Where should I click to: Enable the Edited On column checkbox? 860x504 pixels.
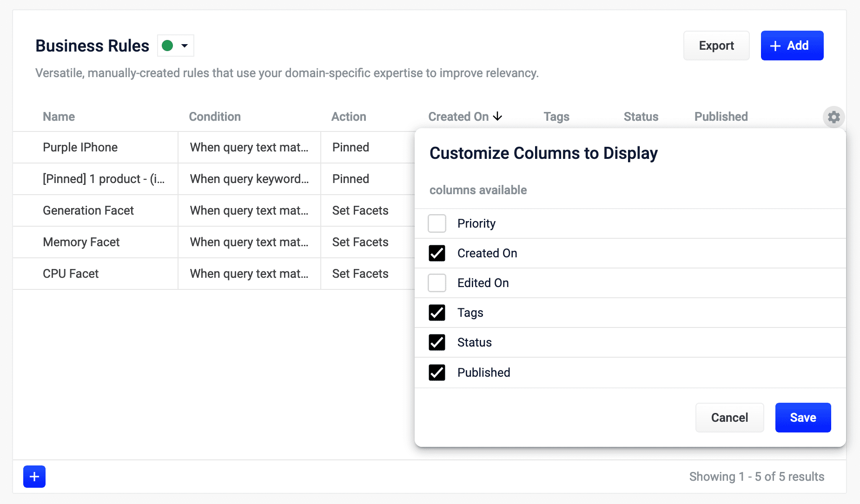pyautogui.click(x=437, y=283)
